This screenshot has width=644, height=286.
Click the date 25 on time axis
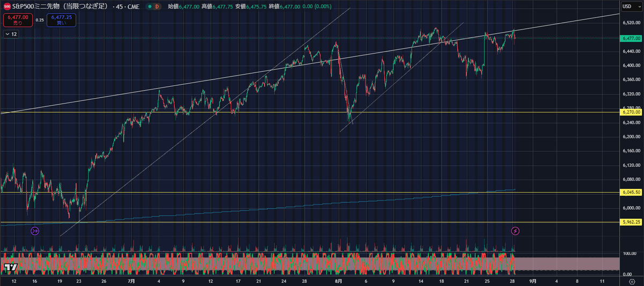tap(487, 281)
